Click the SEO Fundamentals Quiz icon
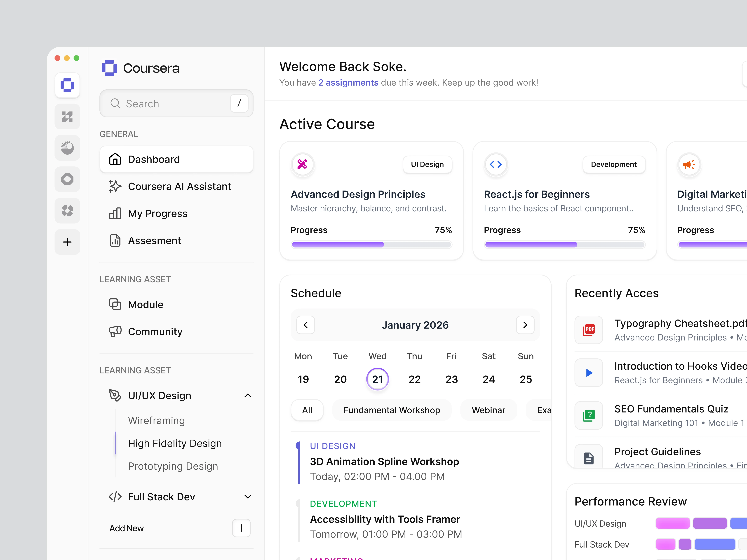This screenshot has height=560, width=747. point(589,415)
